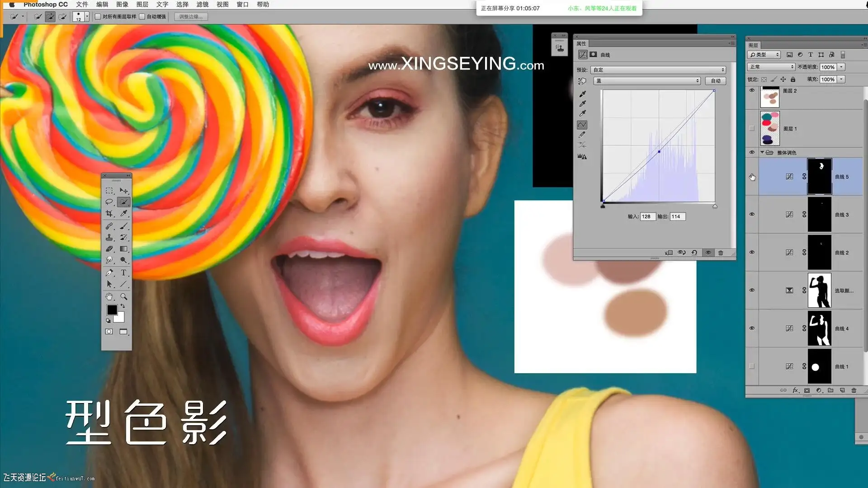Enable the auto-enhance checkbox
Viewport: 868px width, 488px height.
pyautogui.click(x=142, y=17)
